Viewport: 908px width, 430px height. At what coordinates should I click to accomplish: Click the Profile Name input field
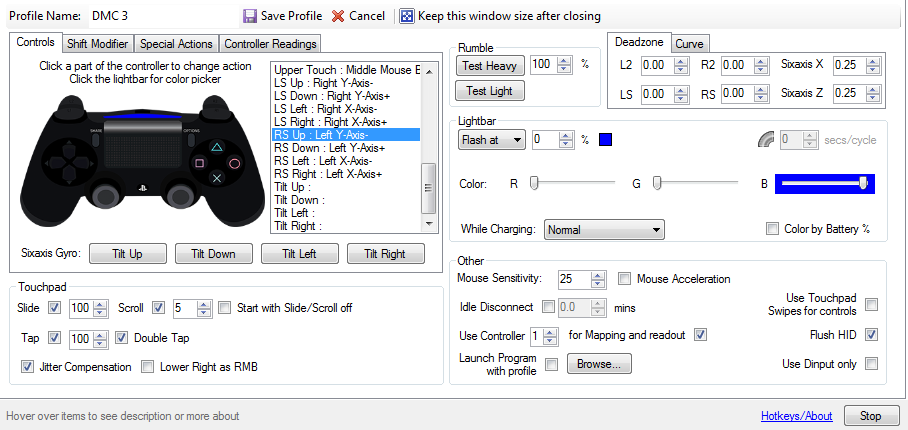pyautogui.click(x=162, y=16)
